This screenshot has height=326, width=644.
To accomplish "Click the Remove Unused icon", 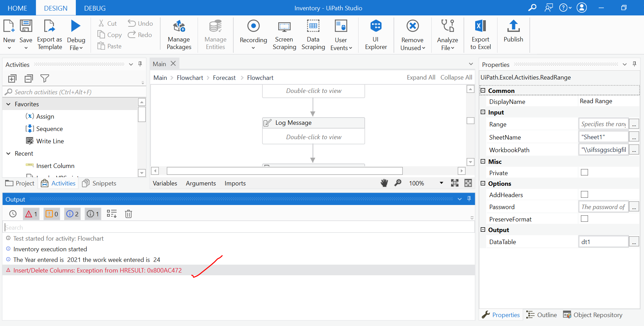I will [412, 26].
